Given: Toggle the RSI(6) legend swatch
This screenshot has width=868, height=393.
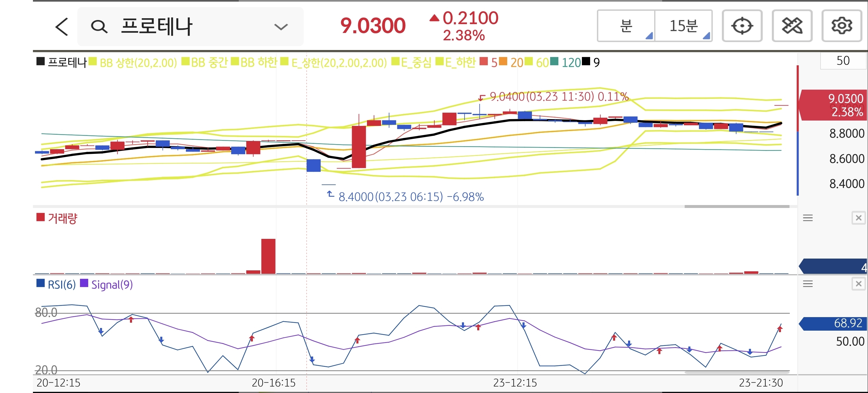Looking at the screenshot, I should click(x=41, y=283).
